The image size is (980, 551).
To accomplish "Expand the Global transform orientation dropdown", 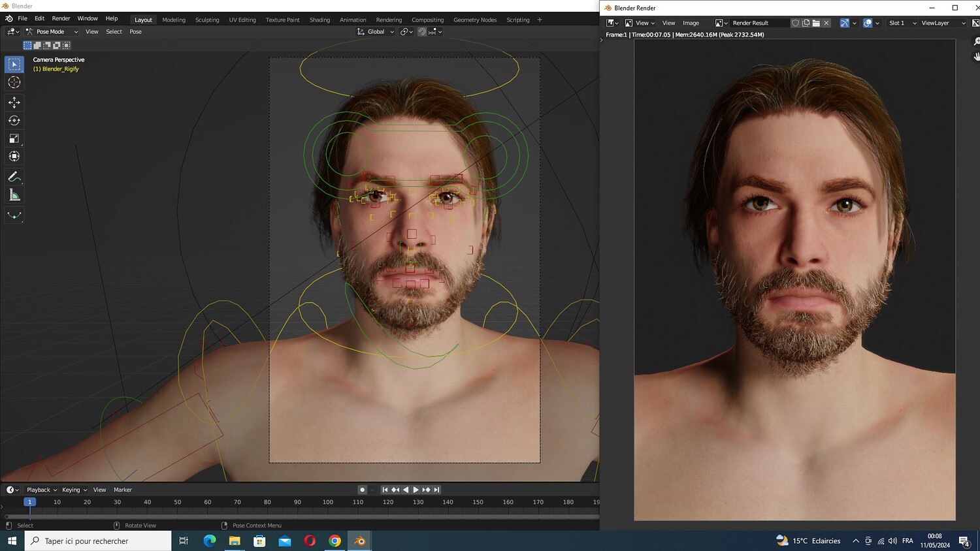I will tap(376, 31).
